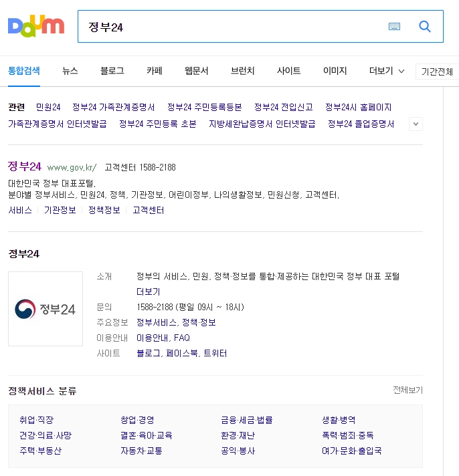Select the 자동차·교통 category
Image resolution: width=459 pixels, height=476 pixels.
click(142, 451)
